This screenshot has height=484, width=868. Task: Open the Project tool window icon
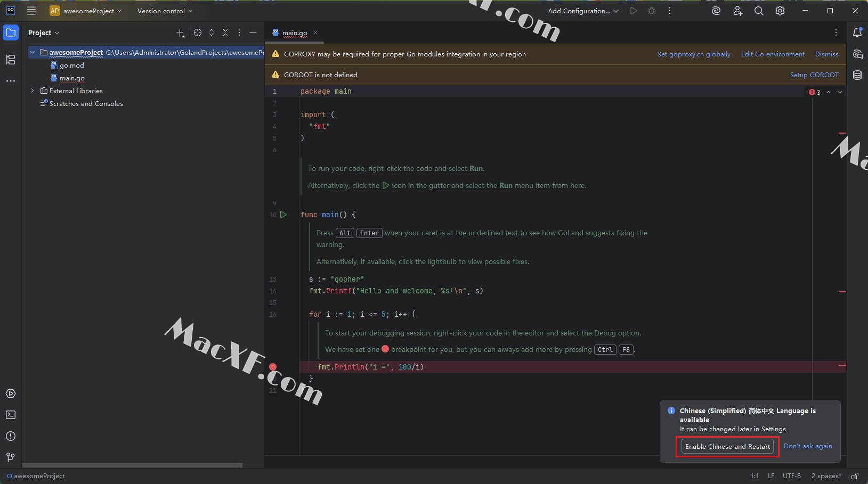point(11,32)
